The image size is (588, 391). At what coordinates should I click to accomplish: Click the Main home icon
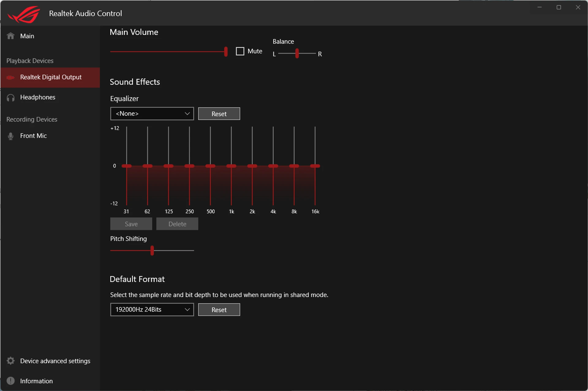pos(11,36)
